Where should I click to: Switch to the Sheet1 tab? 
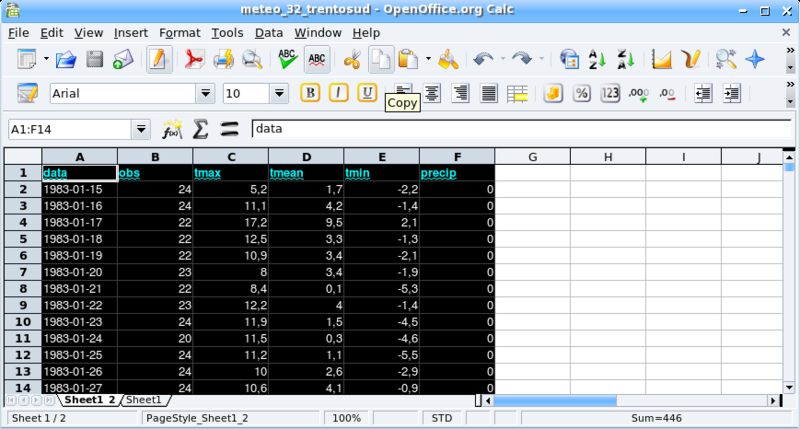point(144,400)
